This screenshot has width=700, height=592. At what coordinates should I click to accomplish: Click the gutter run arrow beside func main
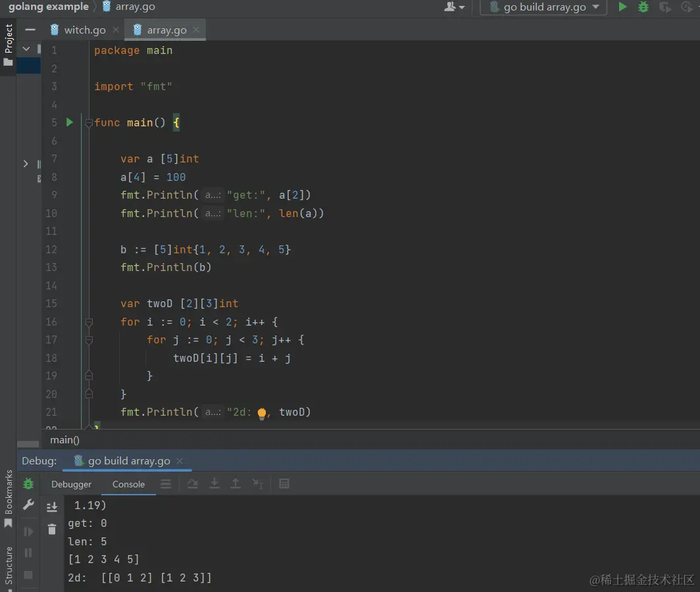(70, 122)
